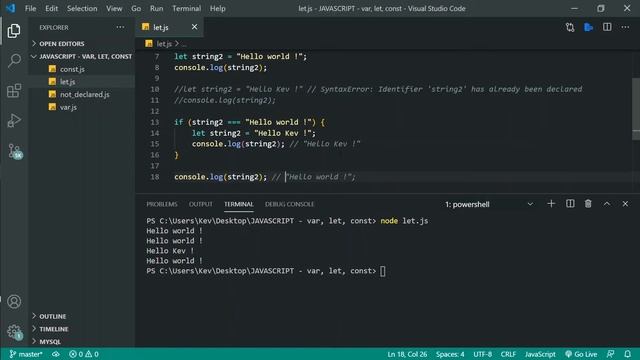This screenshot has width=640, height=360.
Task: Open var.js in the explorer
Action: tap(68, 107)
